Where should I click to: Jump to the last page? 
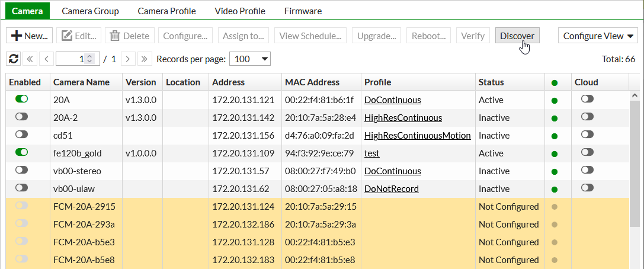coord(143,59)
